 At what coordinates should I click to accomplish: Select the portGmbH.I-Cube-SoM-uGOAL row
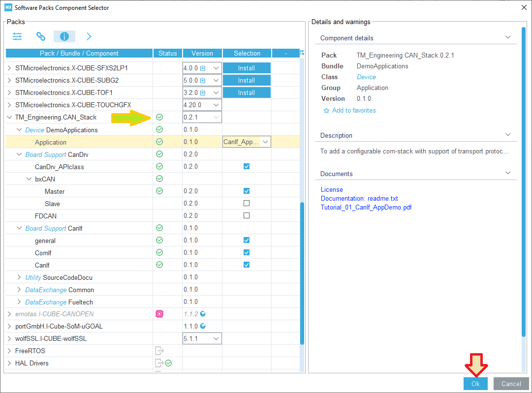[153, 326]
